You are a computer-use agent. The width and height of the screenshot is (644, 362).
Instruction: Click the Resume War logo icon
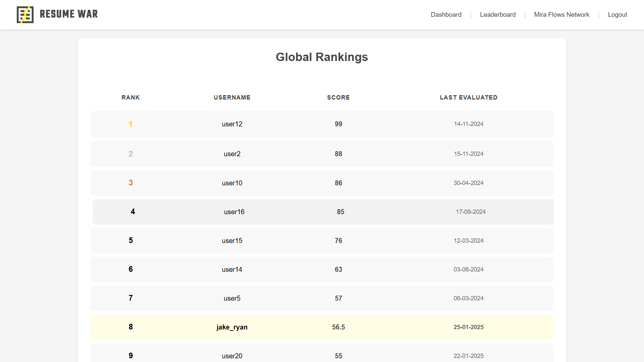[x=25, y=15]
